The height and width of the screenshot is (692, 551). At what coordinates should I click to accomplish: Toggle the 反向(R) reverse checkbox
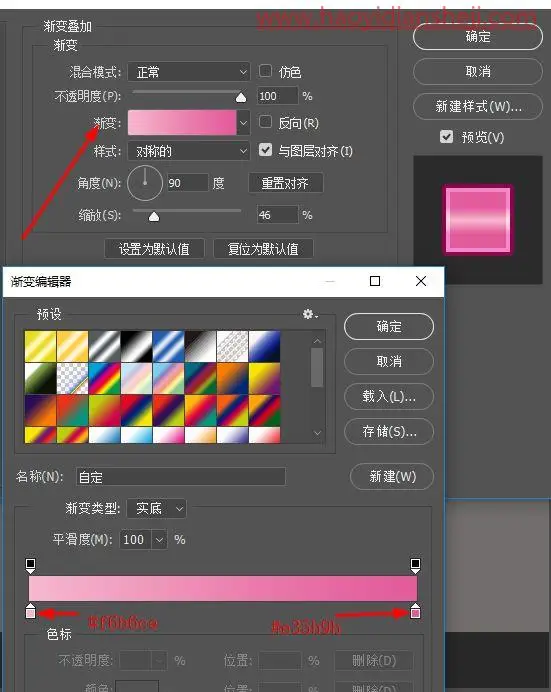click(265, 122)
